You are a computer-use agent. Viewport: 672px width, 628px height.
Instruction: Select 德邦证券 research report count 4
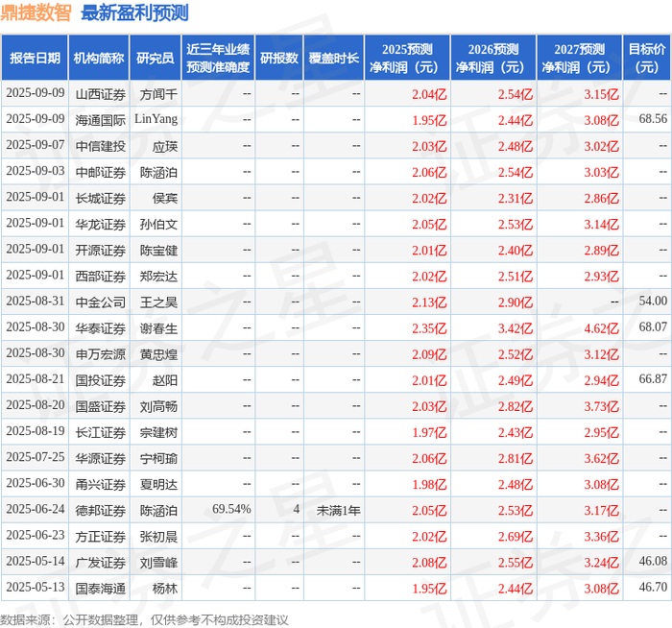click(296, 509)
